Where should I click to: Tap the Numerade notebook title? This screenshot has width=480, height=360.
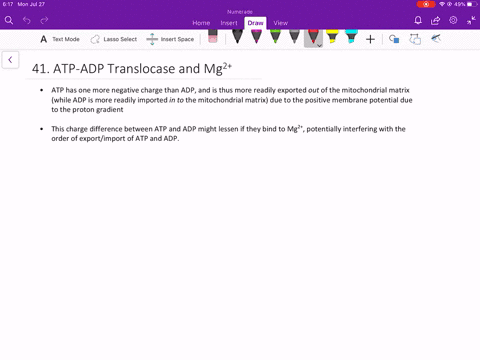coord(240,12)
